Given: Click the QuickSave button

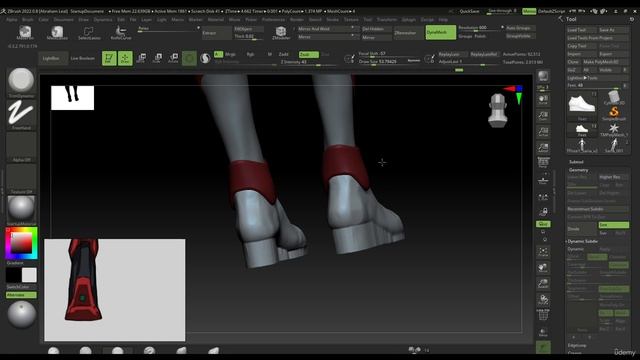Looking at the screenshot, I should [x=469, y=11].
